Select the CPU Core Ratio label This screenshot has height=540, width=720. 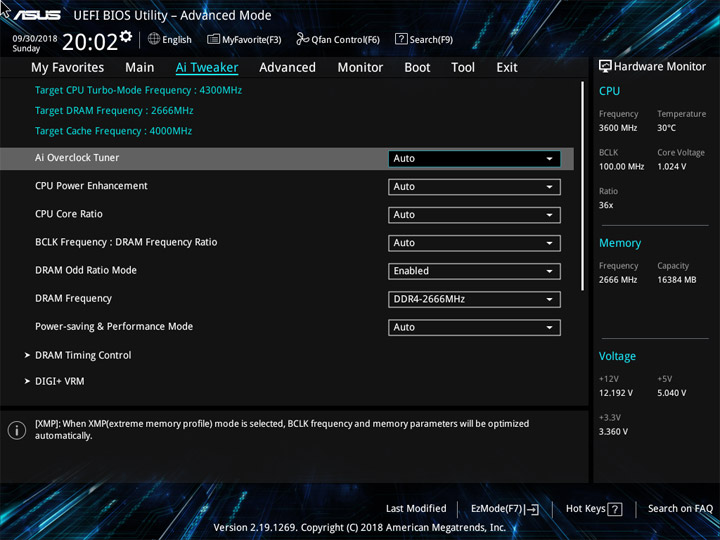coord(69,214)
